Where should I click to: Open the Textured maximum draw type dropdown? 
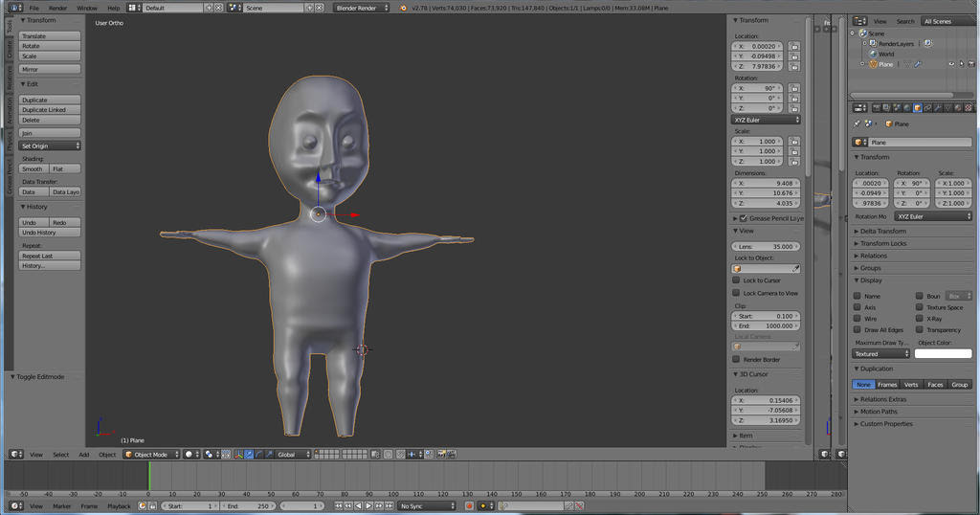[880, 354]
